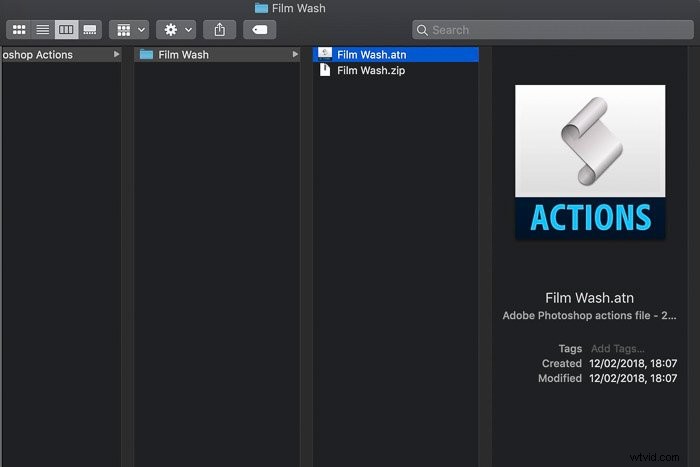This screenshot has height=467, width=700.
Task: Select the Film Wash.zip file
Action: [396, 70]
